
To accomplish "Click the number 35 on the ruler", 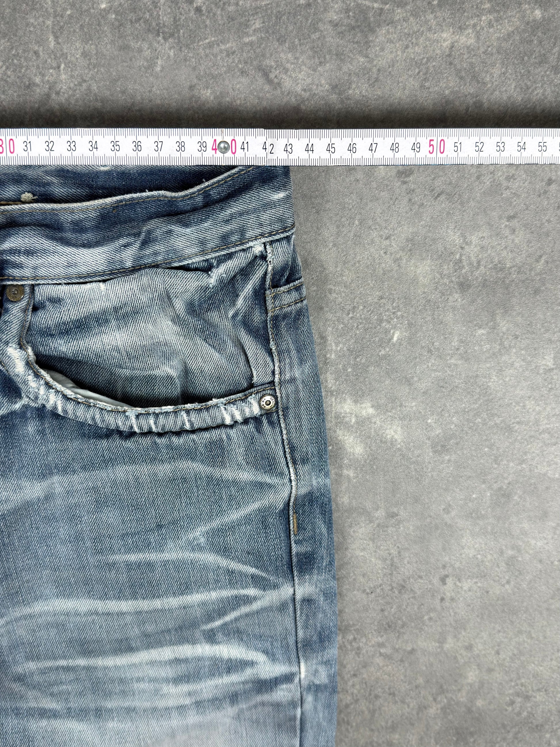I will click(115, 147).
